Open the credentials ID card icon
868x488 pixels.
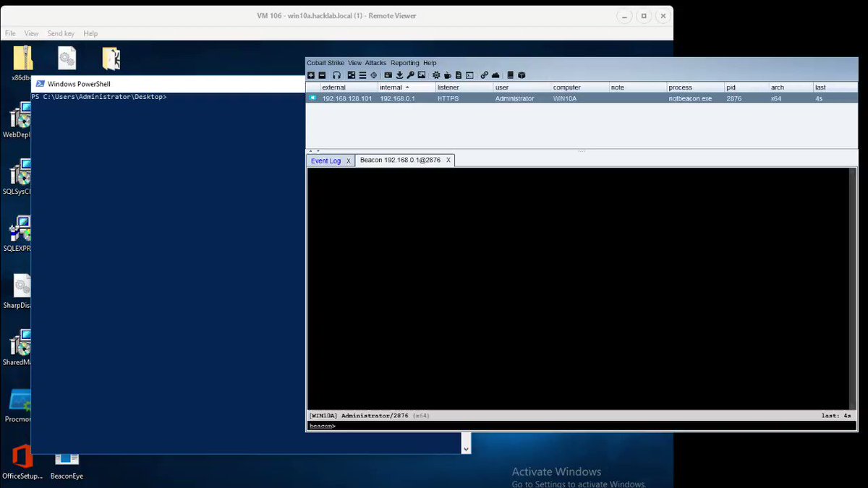tap(388, 75)
